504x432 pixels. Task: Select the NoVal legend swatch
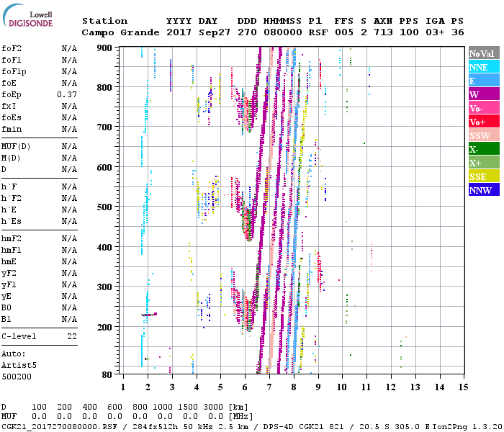[x=483, y=53]
